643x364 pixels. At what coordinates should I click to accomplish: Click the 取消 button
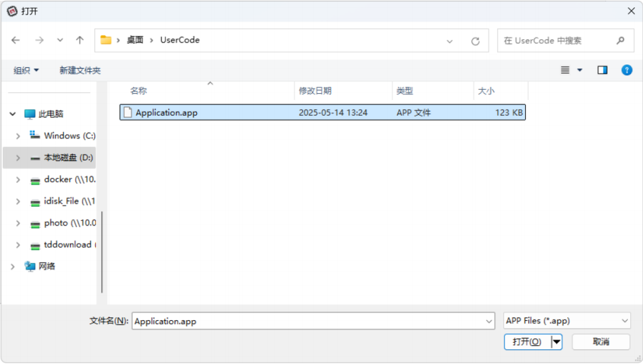pos(600,341)
